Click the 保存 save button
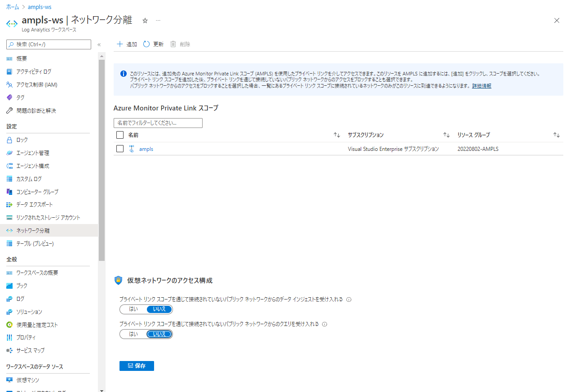The width and height of the screenshot is (566, 392). tap(137, 366)
